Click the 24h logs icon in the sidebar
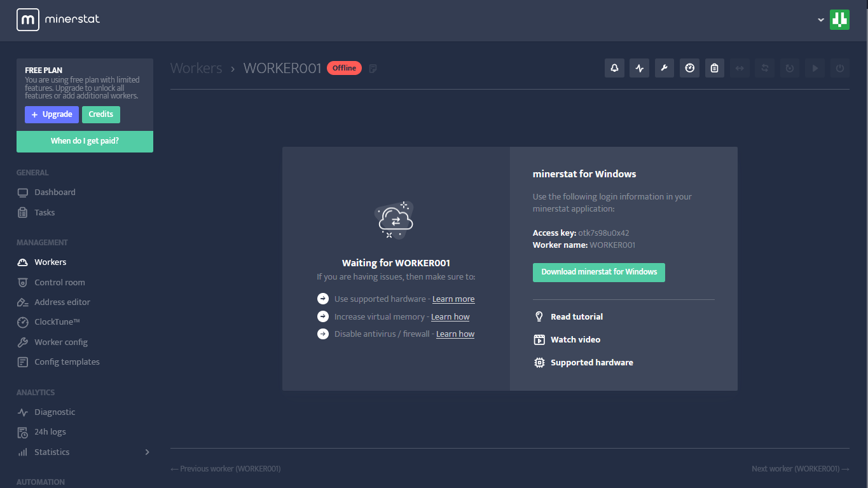Viewport: 868px width, 488px height. click(x=23, y=432)
